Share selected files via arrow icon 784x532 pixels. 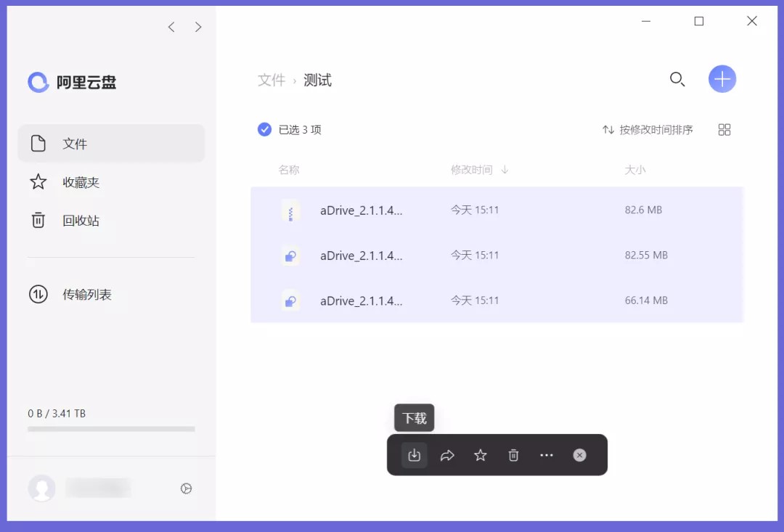(x=447, y=455)
